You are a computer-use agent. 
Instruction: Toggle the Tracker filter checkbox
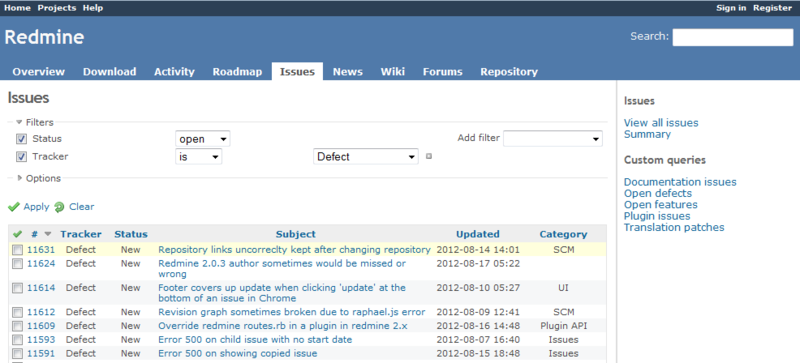pos(21,157)
